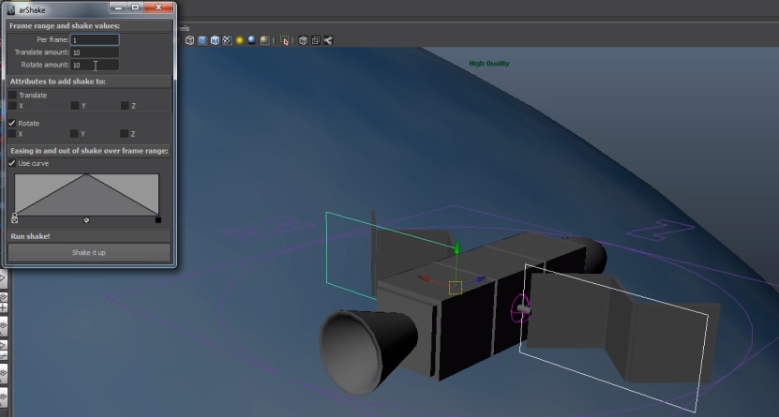Image resolution: width=779 pixels, height=417 pixels.
Task: Select the magenta rotate control on ship
Action: 520,309
